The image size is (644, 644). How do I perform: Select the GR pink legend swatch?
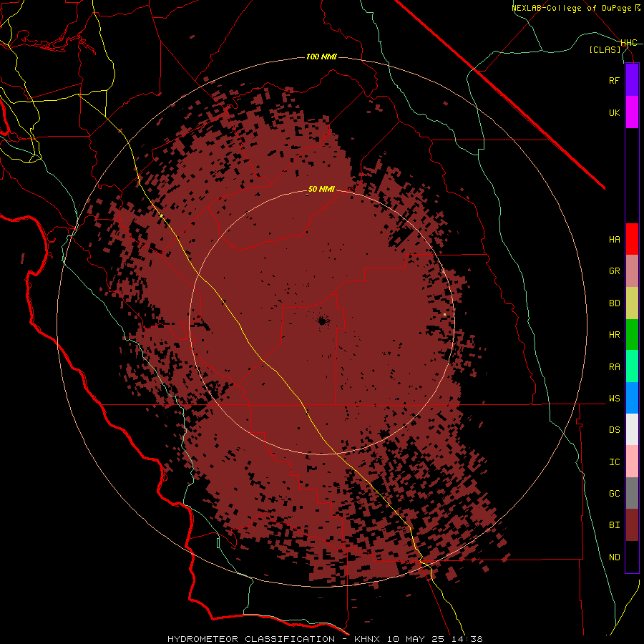(x=632, y=271)
